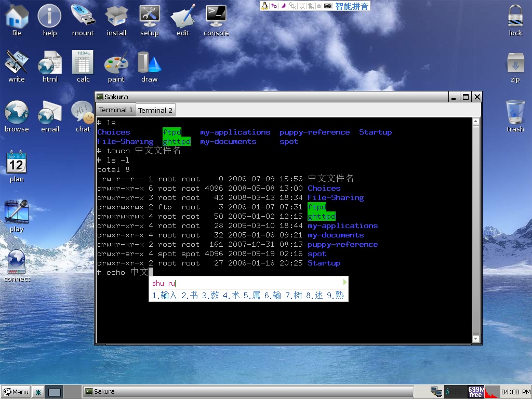Toggle the 繁 traditional Chinese mode button
Viewport: 532px width, 399px height.
tap(311, 6)
